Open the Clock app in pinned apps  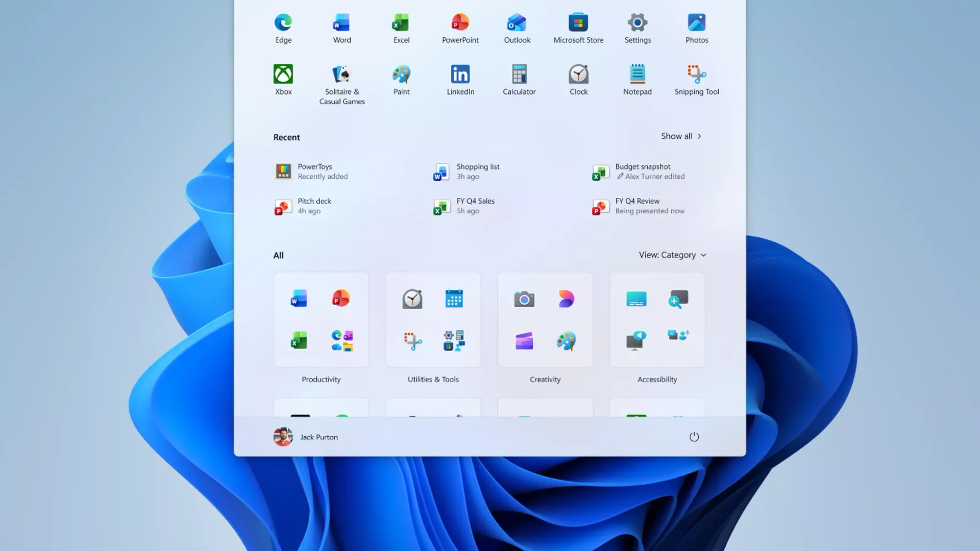point(578,80)
